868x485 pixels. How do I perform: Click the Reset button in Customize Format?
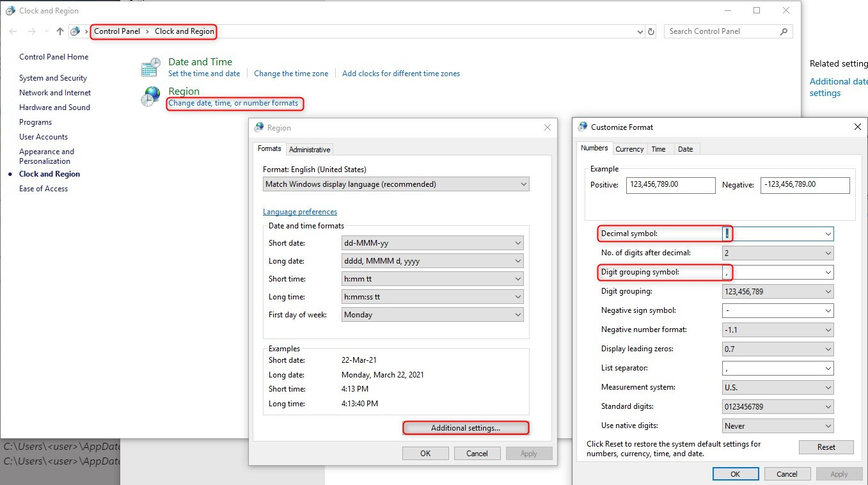tap(826, 447)
